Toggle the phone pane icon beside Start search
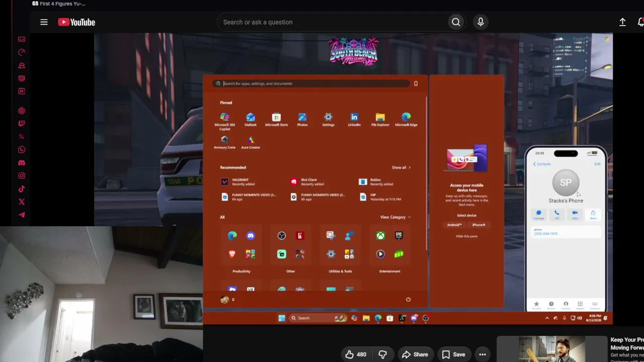This screenshot has width=644, height=362. point(416,83)
